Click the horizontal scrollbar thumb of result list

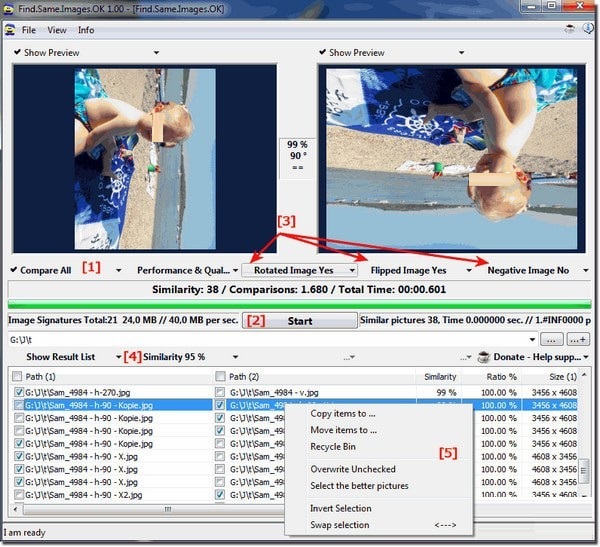click(168, 509)
